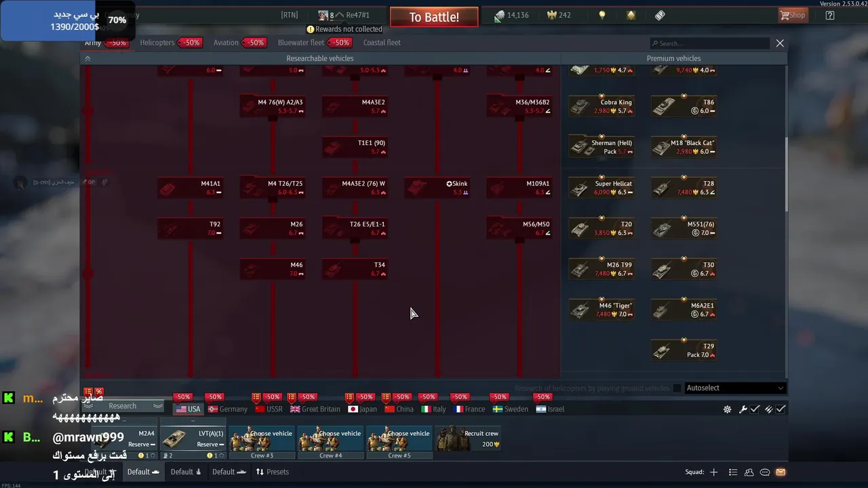Select the M551(76) premium vehicle

point(684,228)
